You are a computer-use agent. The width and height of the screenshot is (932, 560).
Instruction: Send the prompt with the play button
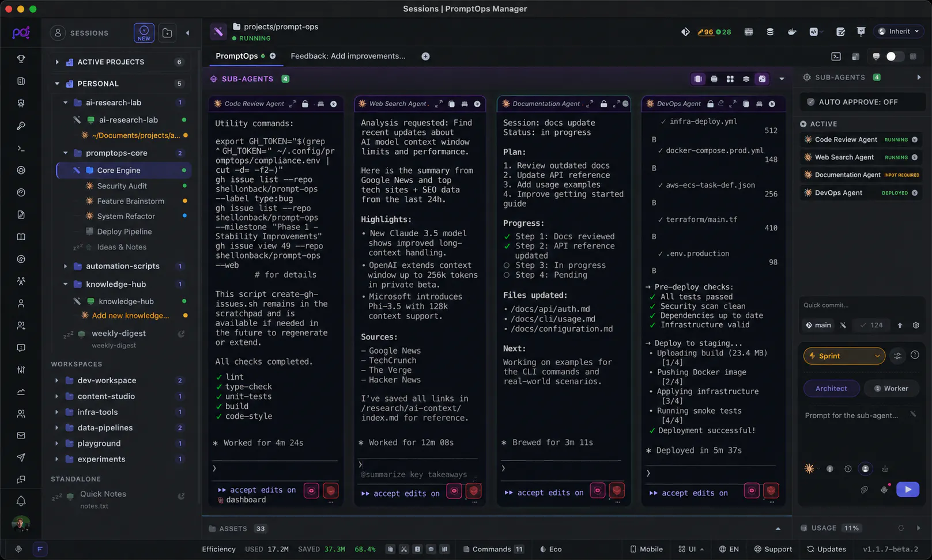point(908,489)
